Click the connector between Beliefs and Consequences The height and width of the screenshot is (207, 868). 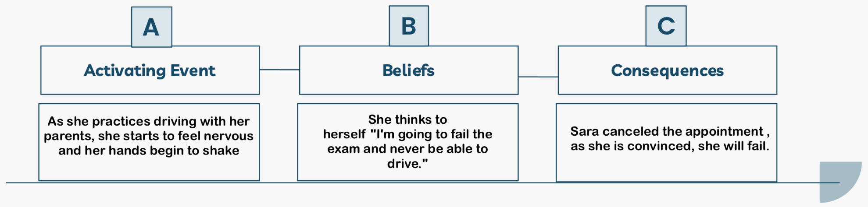tap(538, 77)
